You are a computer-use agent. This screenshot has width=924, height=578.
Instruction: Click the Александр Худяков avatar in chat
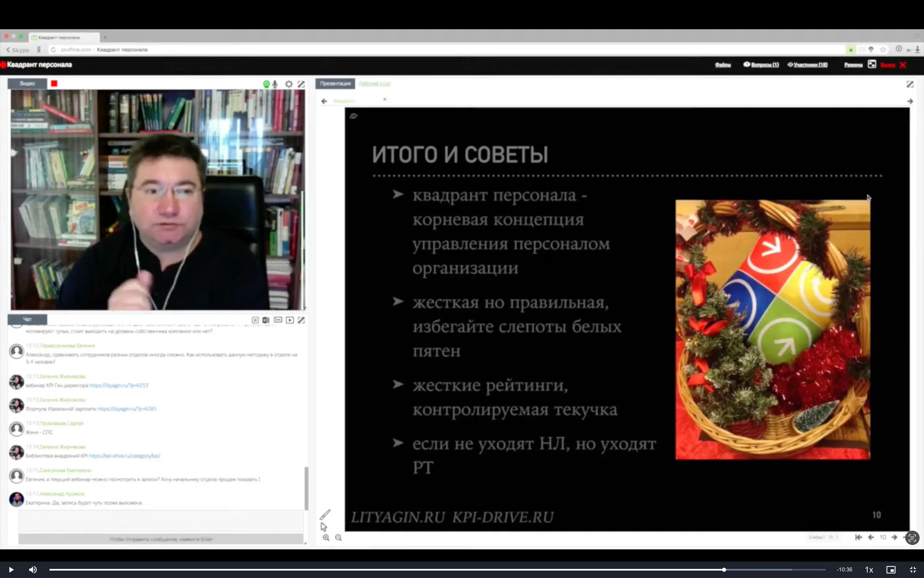pos(16,499)
